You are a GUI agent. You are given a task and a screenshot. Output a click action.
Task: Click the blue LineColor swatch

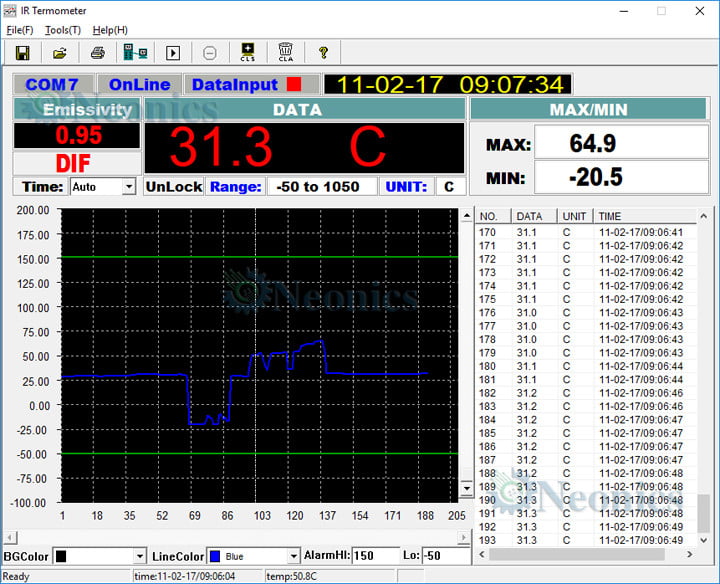click(215, 556)
